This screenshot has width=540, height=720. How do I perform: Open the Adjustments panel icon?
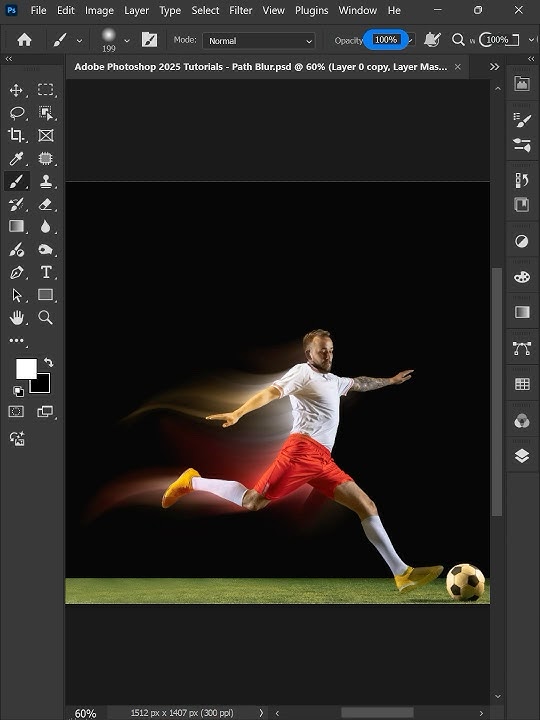(522, 241)
